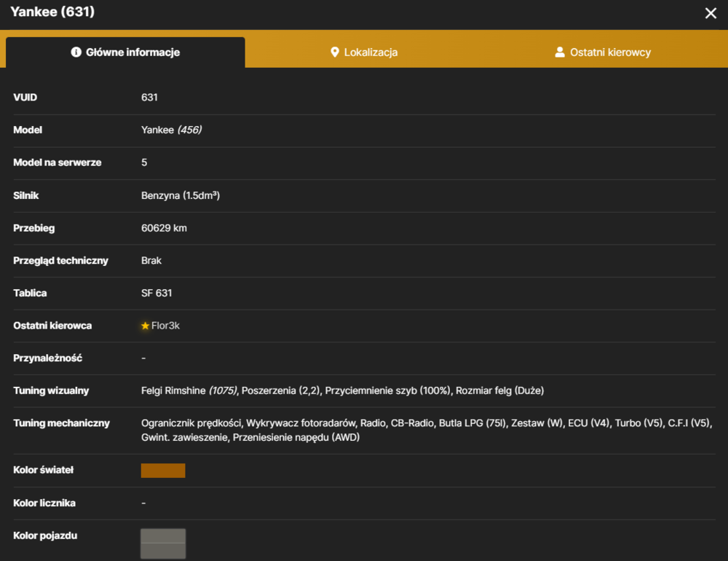Click the CB-Radio tuning entry

412,423
